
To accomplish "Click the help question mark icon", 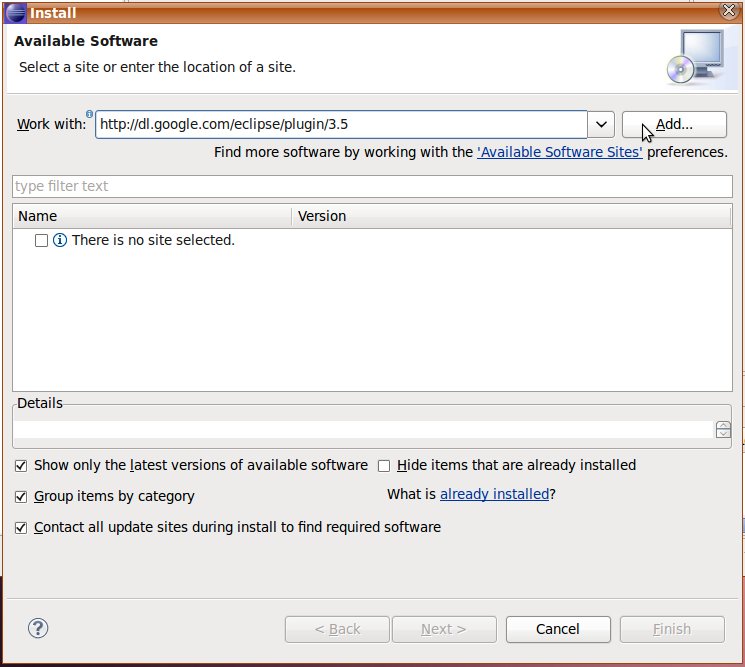I will point(38,629).
